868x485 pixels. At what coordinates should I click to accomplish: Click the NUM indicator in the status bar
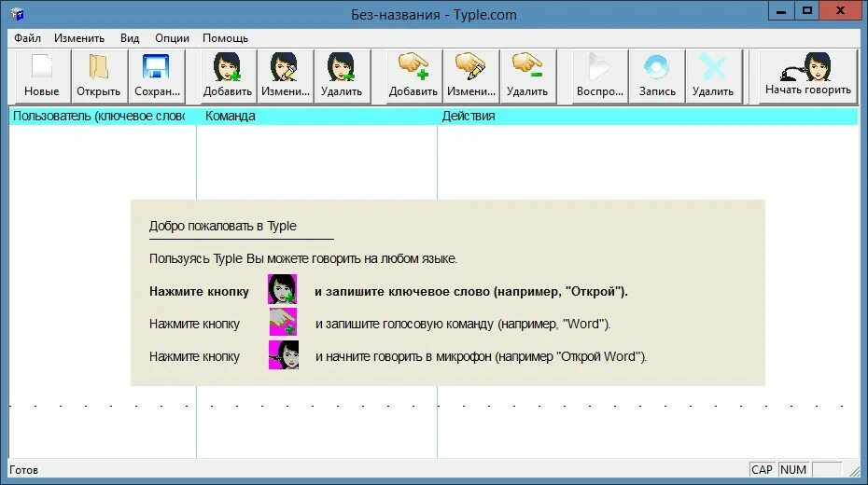coord(792,469)
